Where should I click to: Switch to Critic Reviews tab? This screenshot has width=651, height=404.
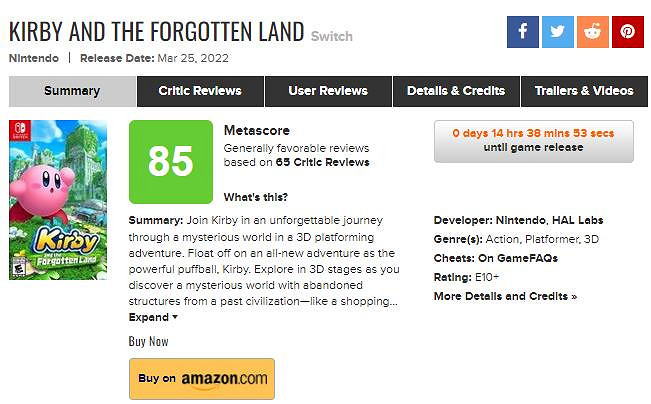(200, 91)
